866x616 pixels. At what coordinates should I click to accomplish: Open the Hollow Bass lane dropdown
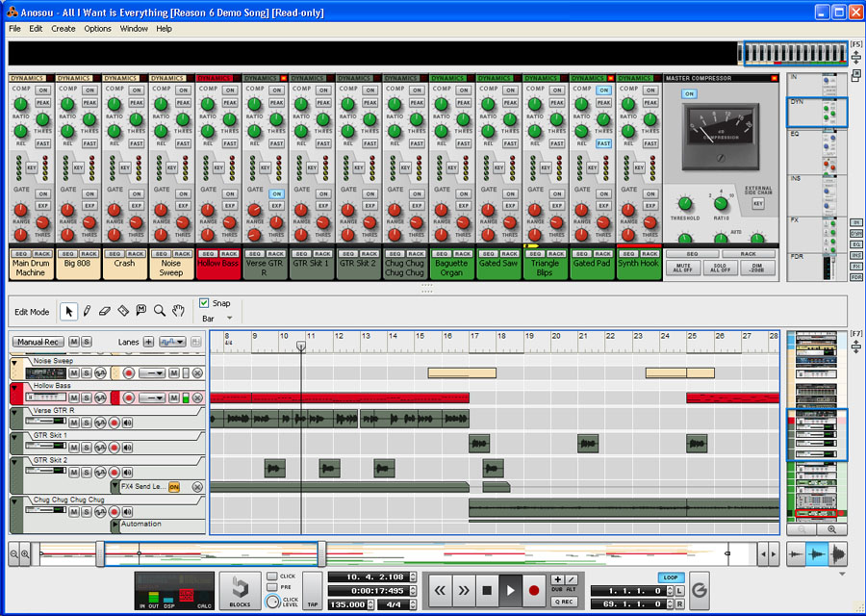point(152,398)
